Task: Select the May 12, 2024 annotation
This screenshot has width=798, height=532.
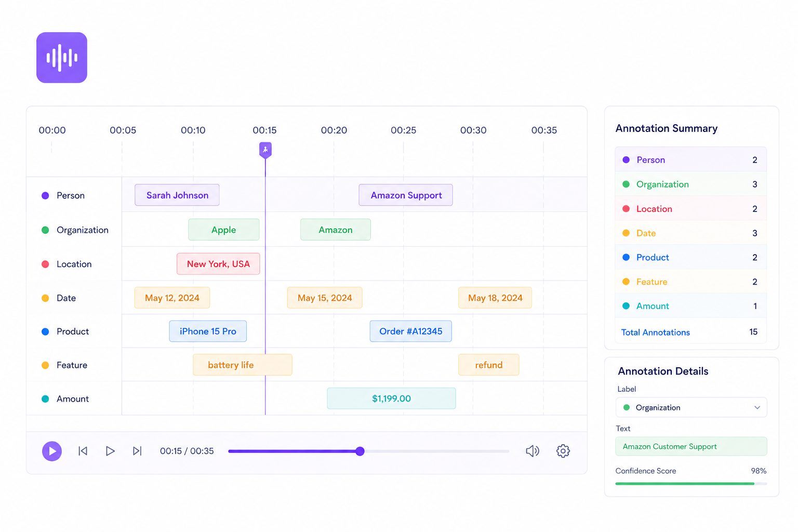Action: click(x=172, y=298)
